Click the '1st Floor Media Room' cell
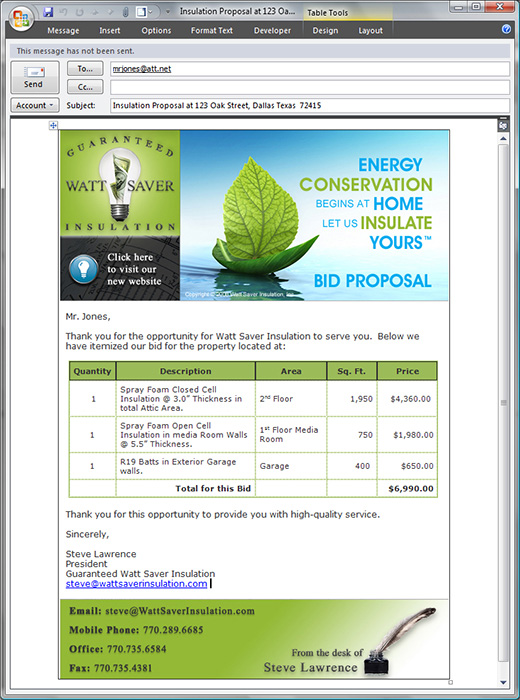Screen dimensions: 520x700 pos(291,434)
